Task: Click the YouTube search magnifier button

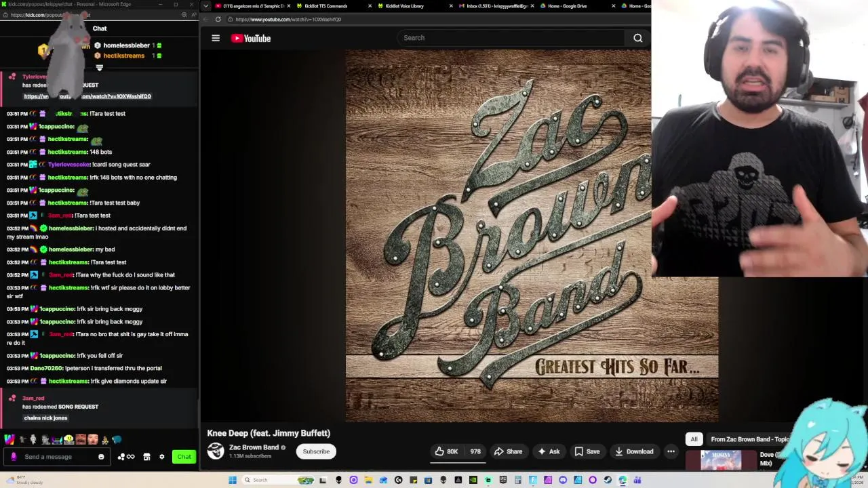Action: (x=637, y=38)
